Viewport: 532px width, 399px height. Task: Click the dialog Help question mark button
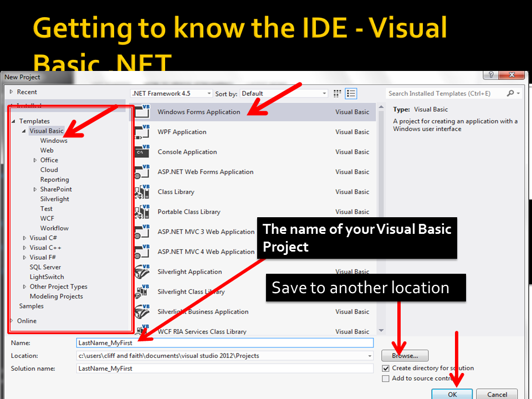pos(490,75)
